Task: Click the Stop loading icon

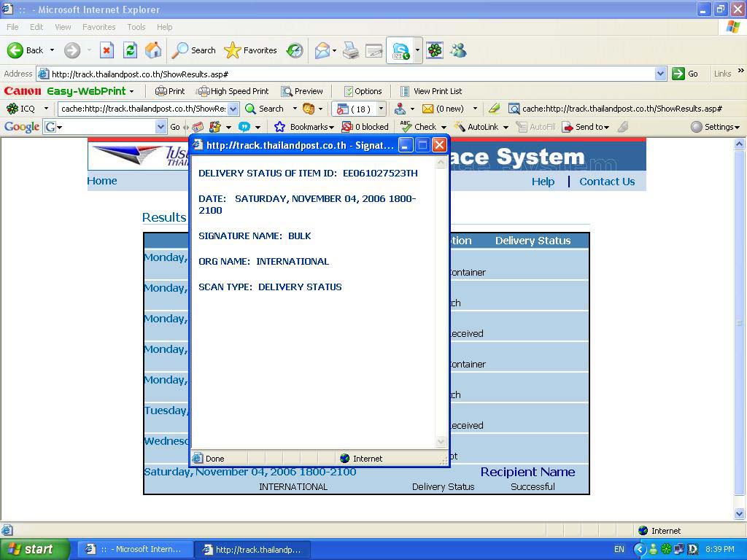Action: [x=107, y=50]
